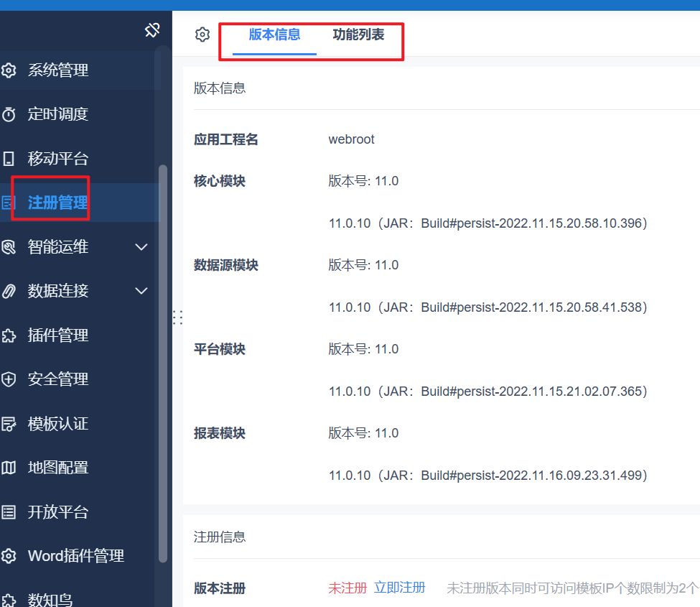Click build text ending 21.02.07.365
Viewport: 700px width, 607px height.
tap(488, 391)
